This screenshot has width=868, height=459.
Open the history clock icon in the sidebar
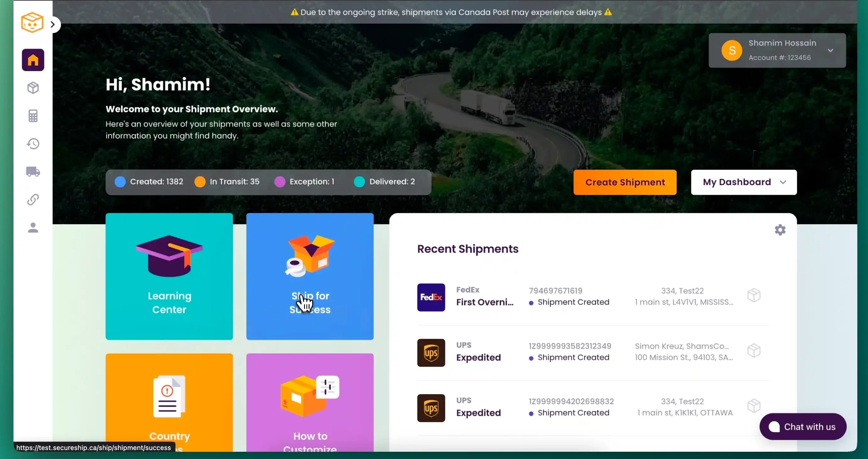coord(33,144)
